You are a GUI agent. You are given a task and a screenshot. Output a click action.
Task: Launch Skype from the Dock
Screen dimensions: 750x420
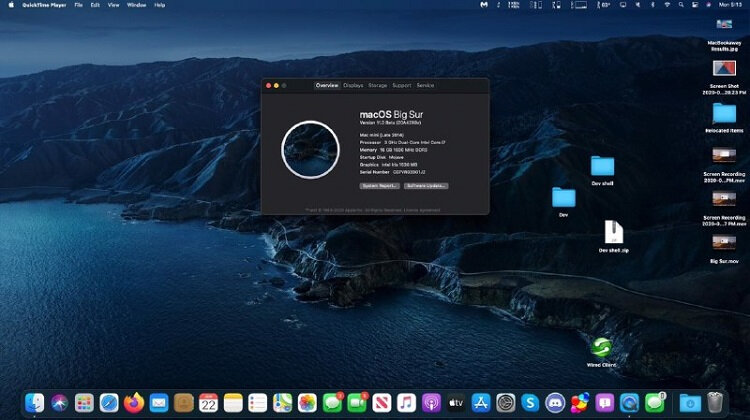530,403
